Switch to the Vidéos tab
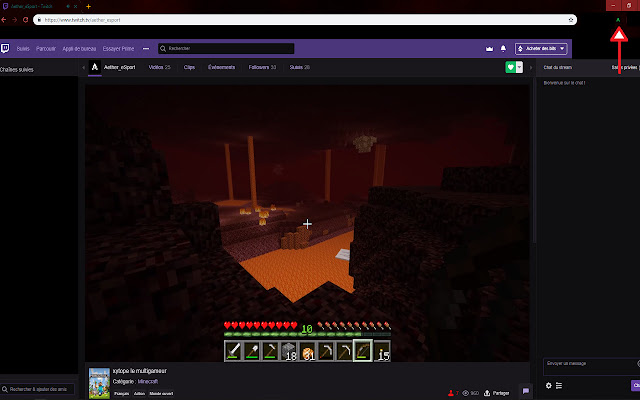This screenshot has height=400, width=640. [160, 67]
